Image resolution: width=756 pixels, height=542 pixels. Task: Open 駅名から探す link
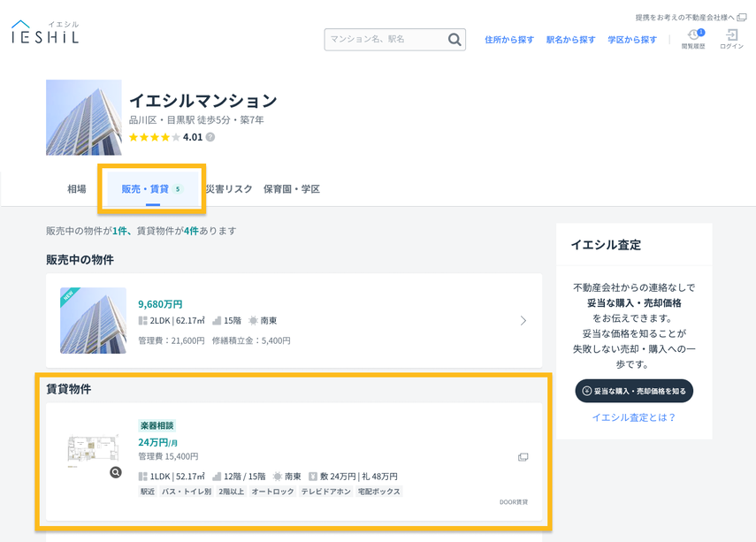click(570, 40)
